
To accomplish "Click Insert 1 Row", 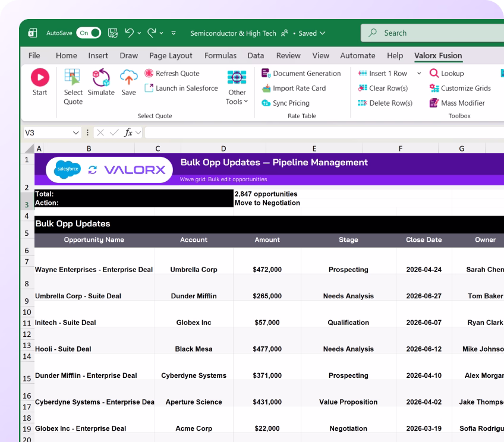I will 383,73.
